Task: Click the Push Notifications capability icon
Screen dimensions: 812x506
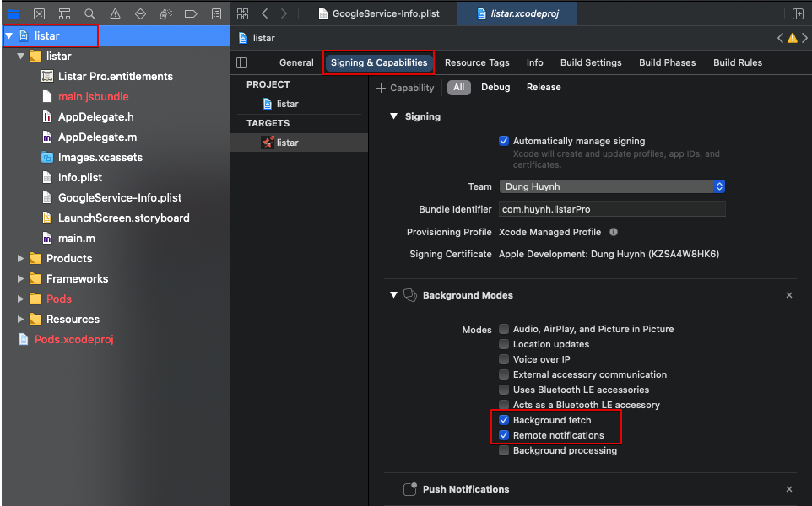Action: [x=410, y=489]
